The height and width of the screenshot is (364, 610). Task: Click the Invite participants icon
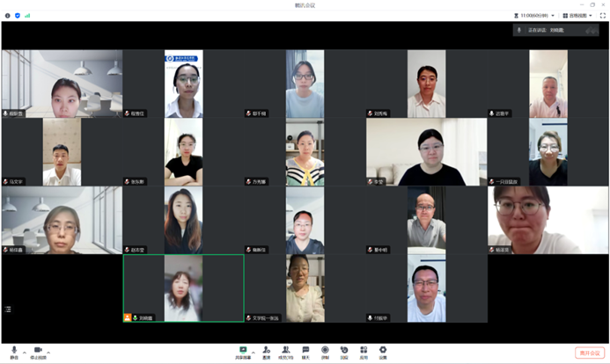pyautogui.click(x=266, y=350)
